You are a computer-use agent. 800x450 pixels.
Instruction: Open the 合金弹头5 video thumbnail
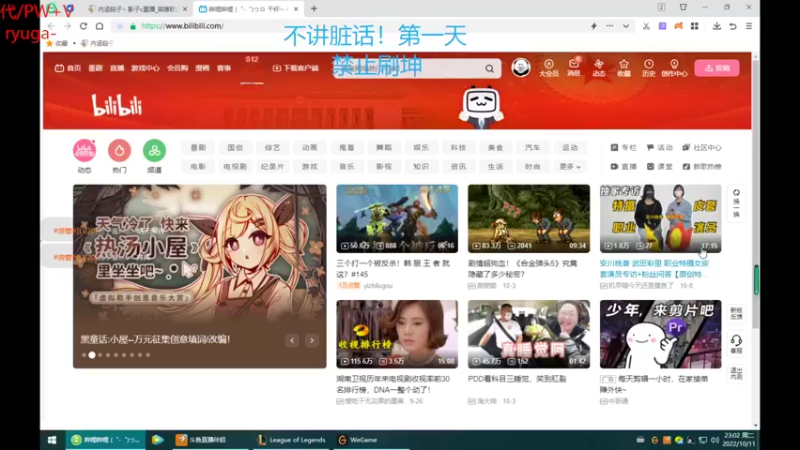(529, 218)
